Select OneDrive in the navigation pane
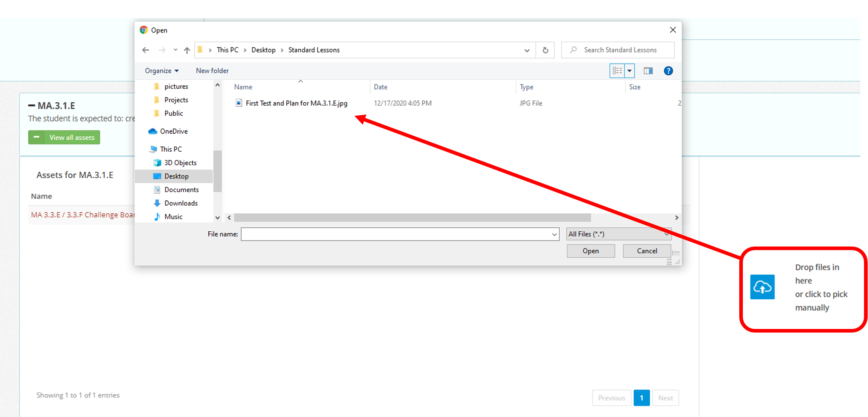Image resolution: width=868 pixels, height=417 pixels. coord(173,131)
